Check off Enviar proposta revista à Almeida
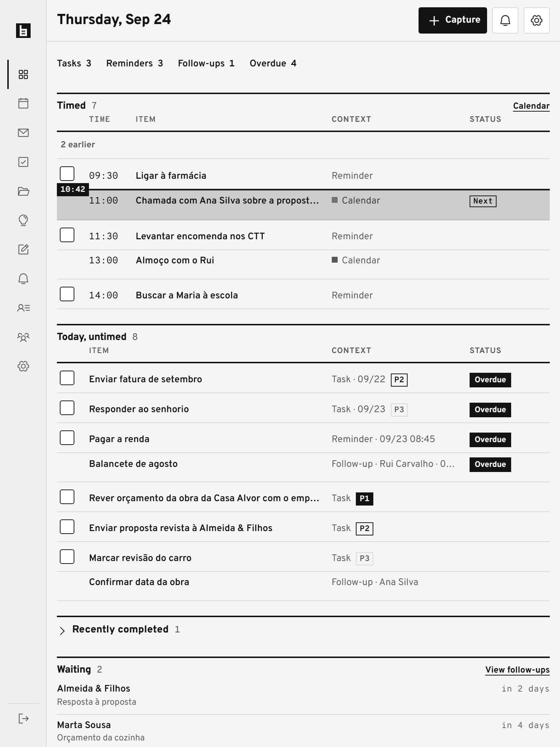The width and height of the screenshot is (560, 747). pyautogui.click(x=67, y=527)
